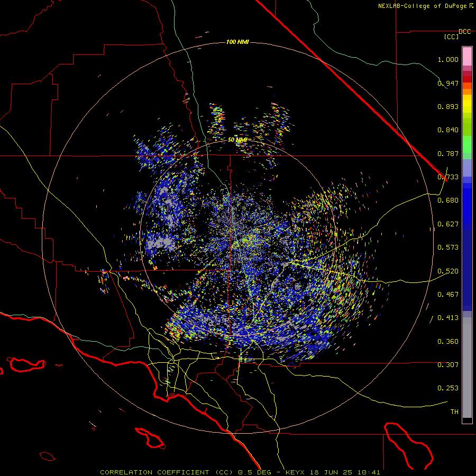Click the 0.787 scale value
Viewport: 476px width, 476px height.
(x=448, y=153)
